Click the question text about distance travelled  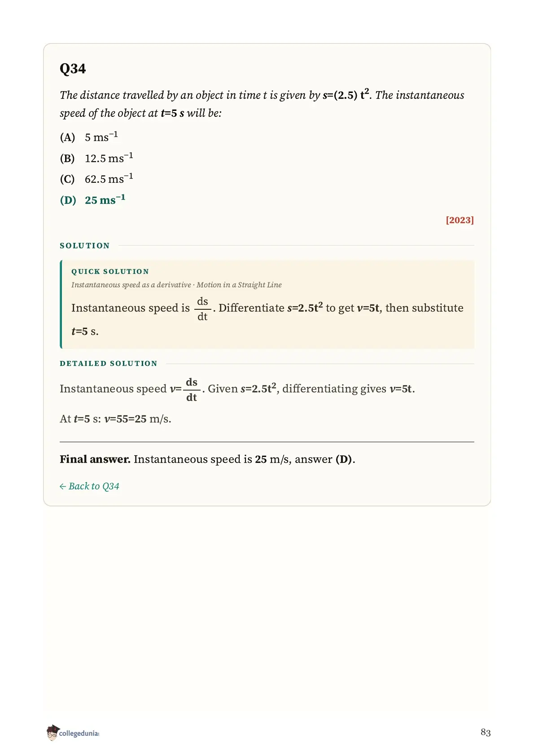pos(262,104)
